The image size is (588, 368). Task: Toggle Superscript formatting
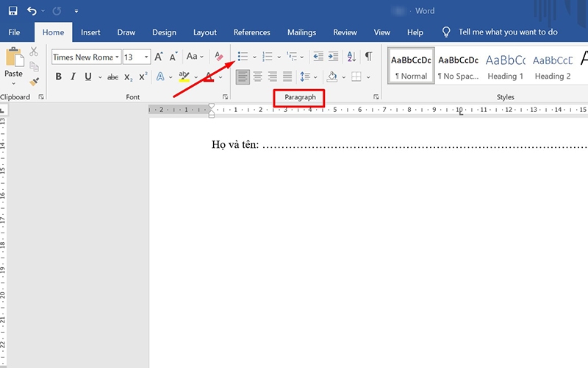click(x=143, y=77)
